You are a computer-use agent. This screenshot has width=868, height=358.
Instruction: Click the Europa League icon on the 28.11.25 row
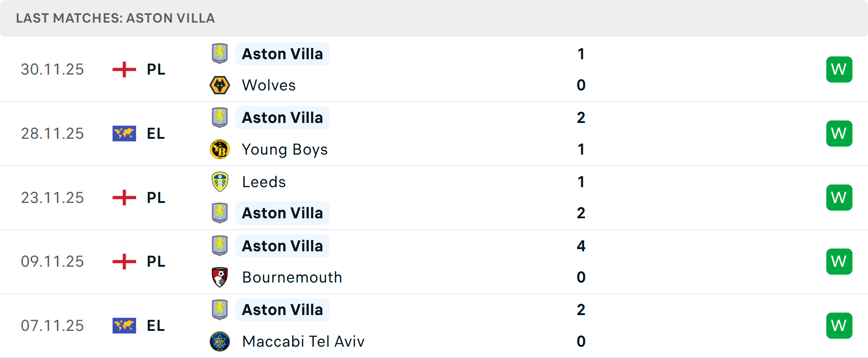pos(123,133)
